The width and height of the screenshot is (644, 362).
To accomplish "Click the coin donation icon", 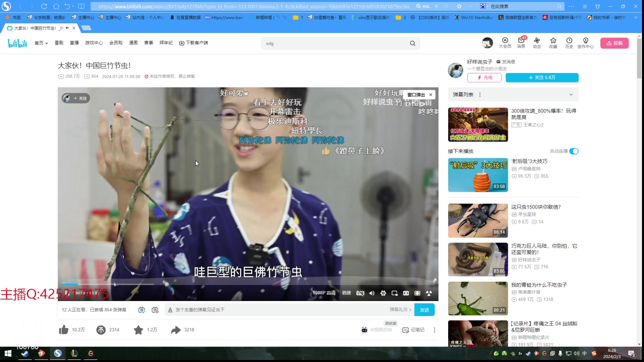I will 101,330.
